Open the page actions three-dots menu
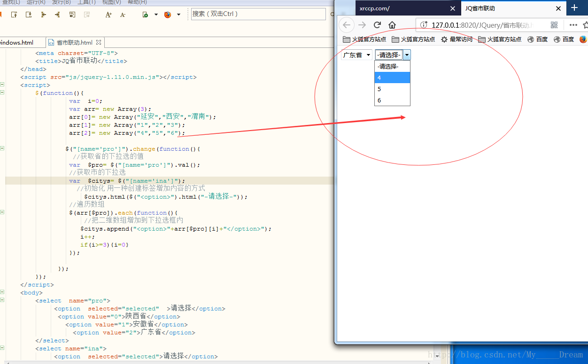The width and height of the screenshot is (588, 364). click(573, 25)
